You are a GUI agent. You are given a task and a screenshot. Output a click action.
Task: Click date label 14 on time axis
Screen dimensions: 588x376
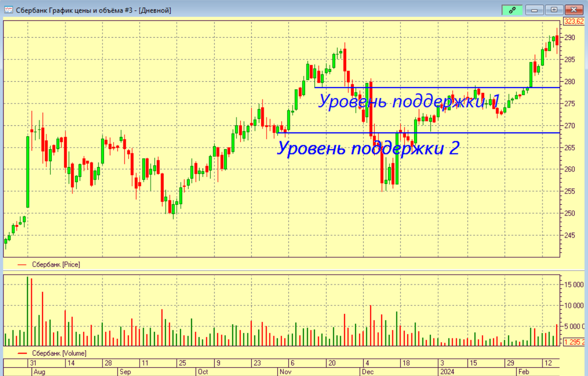[x=71, y=363]
